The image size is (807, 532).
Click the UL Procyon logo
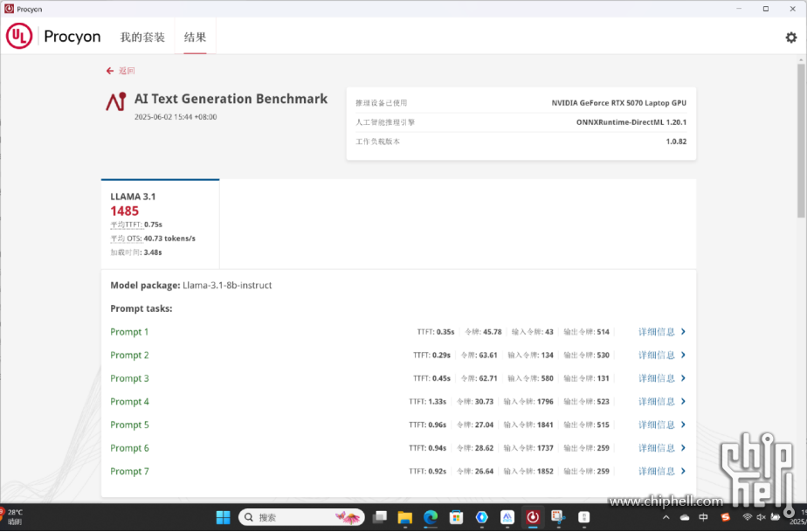click(x=53, y=36)
